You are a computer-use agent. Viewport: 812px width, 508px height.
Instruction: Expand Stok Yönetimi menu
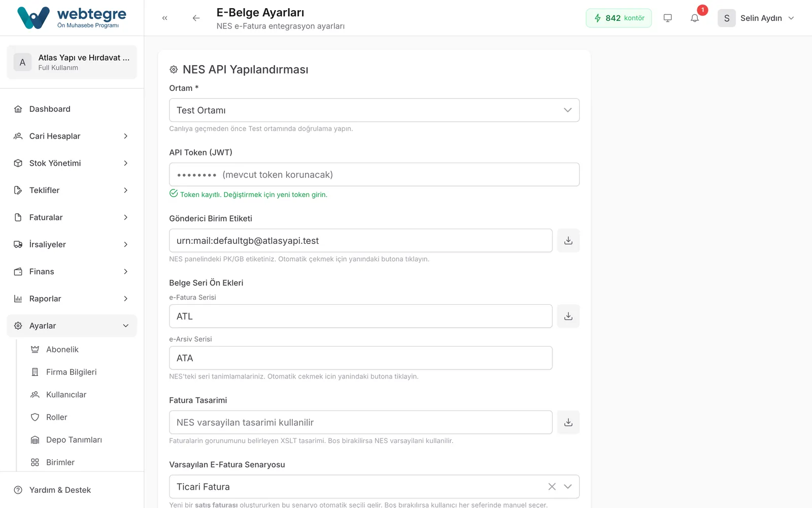click(72, 163)
